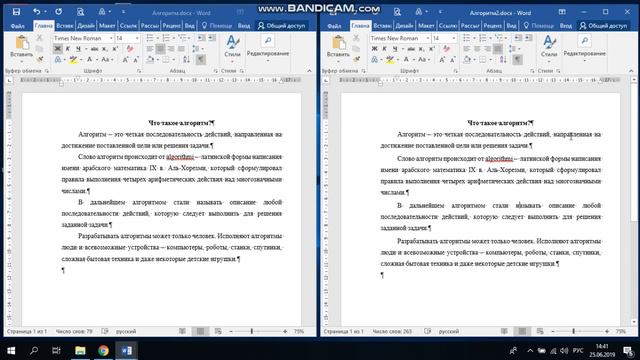Viewport: 640px width, 360px height.
Task: Switch to web layout in right status bar
Action: point(540,331)
